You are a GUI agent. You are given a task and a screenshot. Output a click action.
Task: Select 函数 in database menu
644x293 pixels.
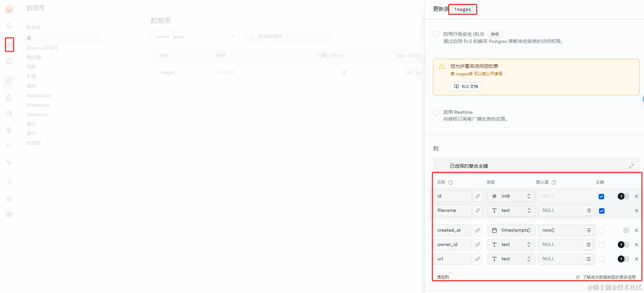pyautogui.click(x=31, y=67)
